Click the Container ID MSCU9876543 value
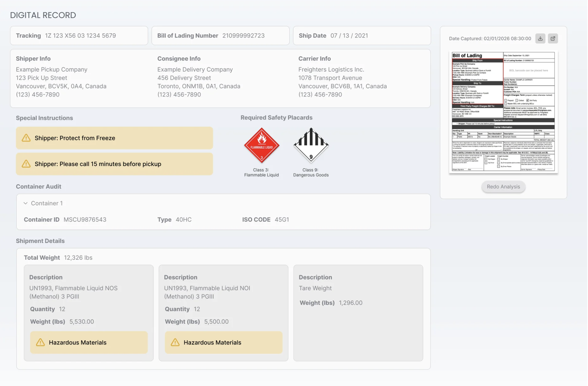The image size is (588, 386). pos(85,220)
